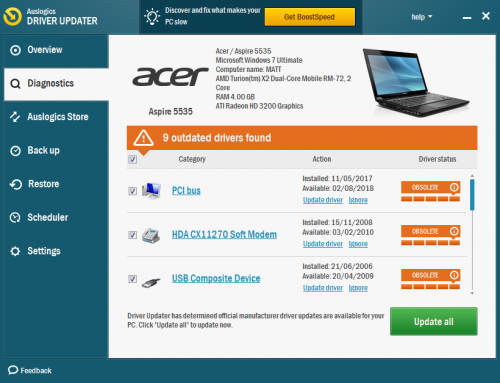Click the lightbulb tip icon
500x383 pixels.
click(x=152, y=17)
